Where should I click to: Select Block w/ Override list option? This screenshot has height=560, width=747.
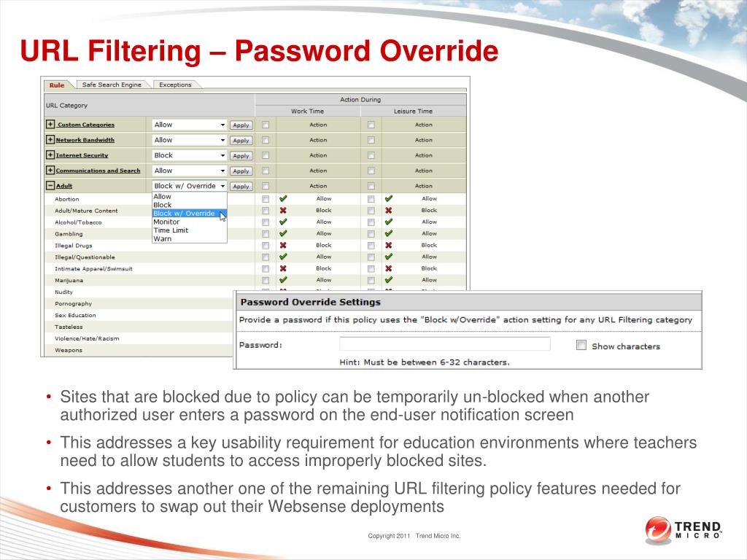[x=189, y=214]
